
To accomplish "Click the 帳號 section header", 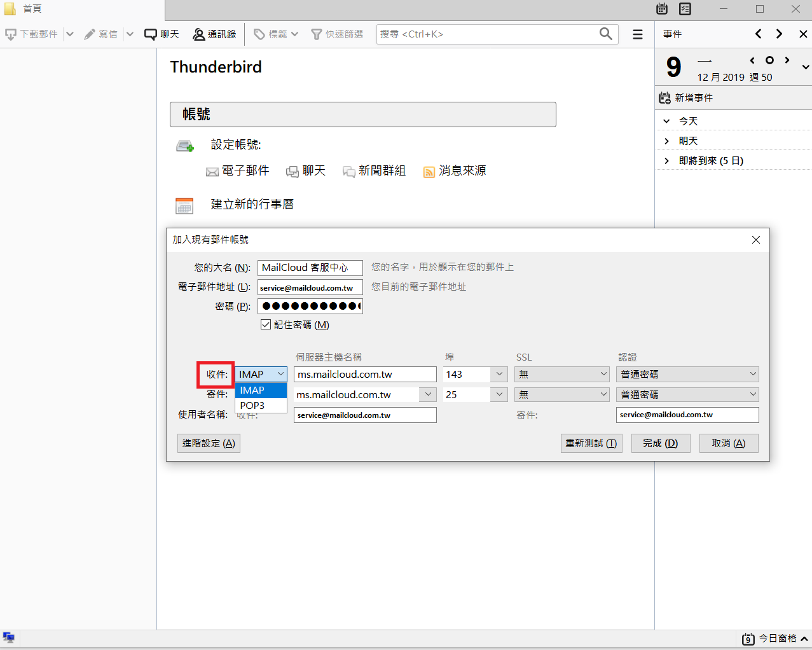I will (363, 114).
